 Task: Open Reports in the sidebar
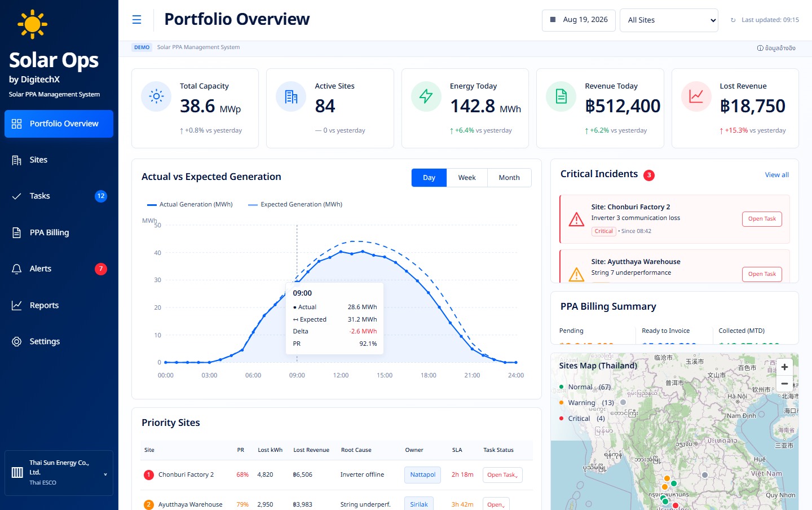[x=59, y=305]
